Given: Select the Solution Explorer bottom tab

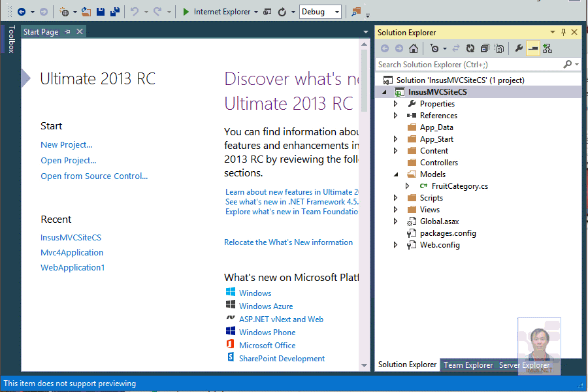Looking at the screenshot, I should point(407,365).
